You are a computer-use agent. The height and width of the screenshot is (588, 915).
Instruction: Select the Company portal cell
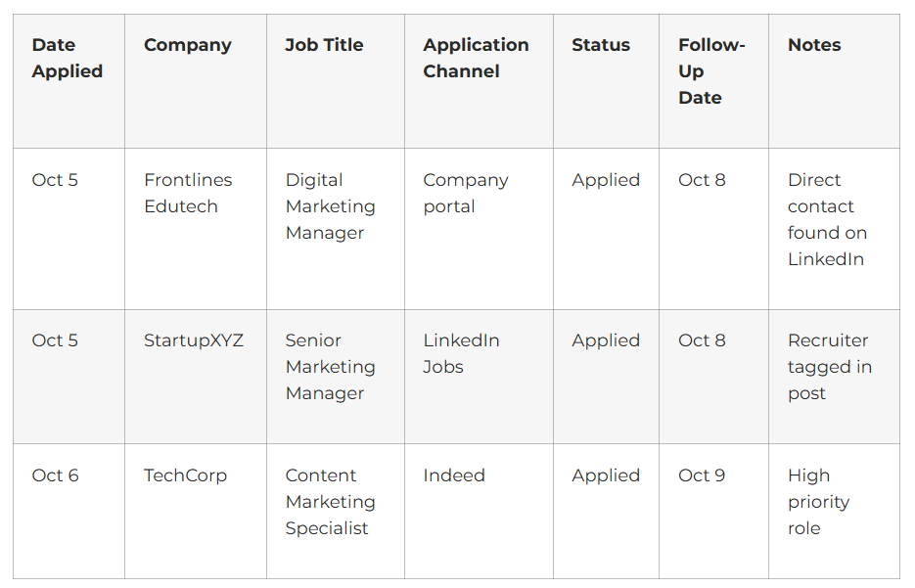[x=466, y=193]
